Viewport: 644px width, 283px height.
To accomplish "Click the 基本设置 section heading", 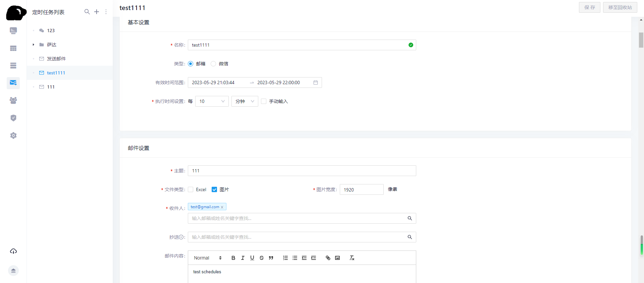I will point(139,22).
